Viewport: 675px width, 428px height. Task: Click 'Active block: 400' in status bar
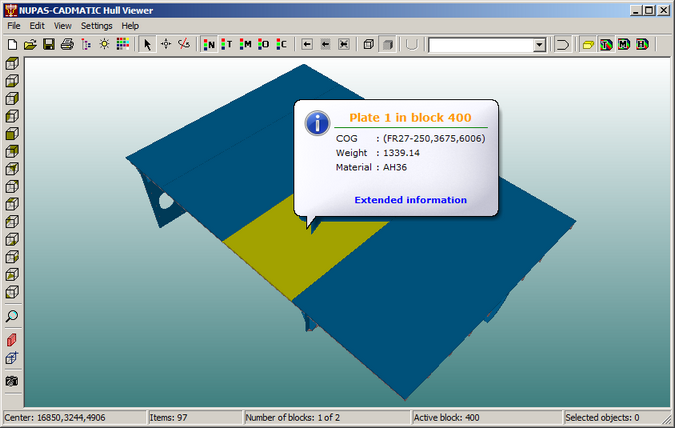(x=446, y=418)
